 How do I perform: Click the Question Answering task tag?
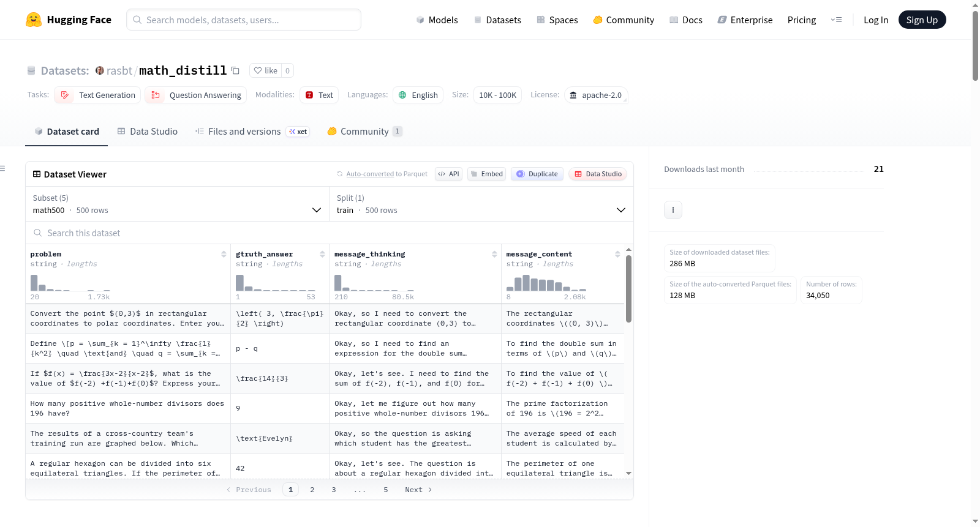click(x=196, y=95)
